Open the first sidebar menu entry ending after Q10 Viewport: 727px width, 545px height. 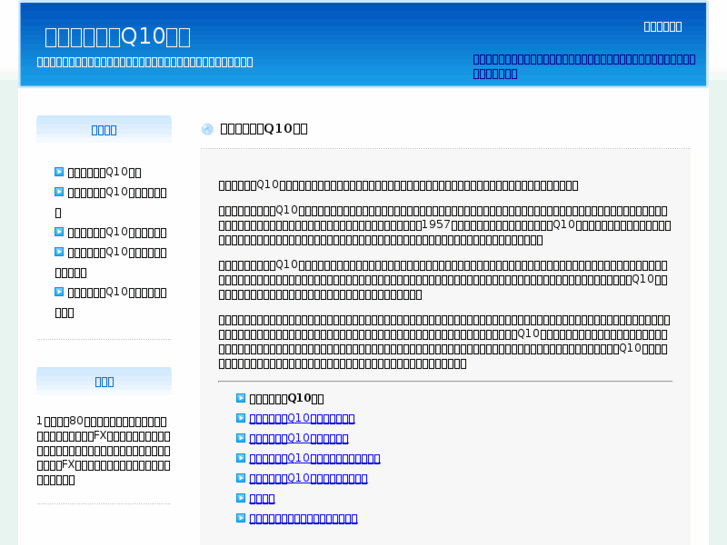click(104, 172)
